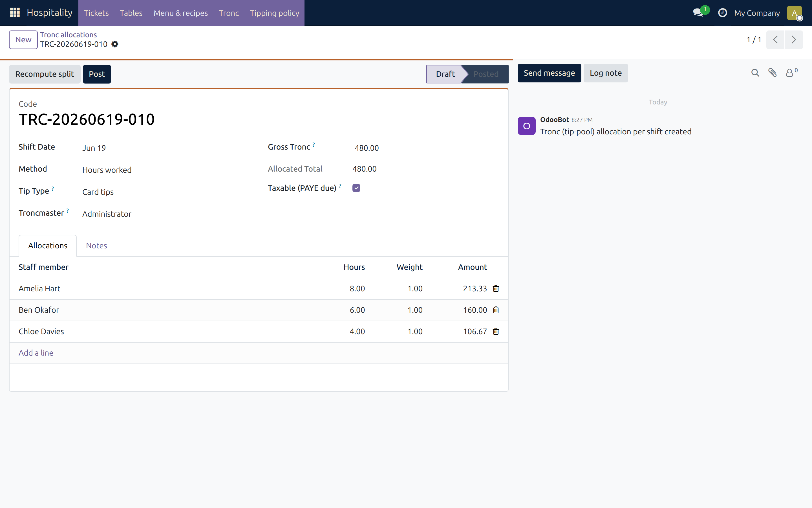Sort by the Staff member column header
812x508 pixels.
point(44,267)
